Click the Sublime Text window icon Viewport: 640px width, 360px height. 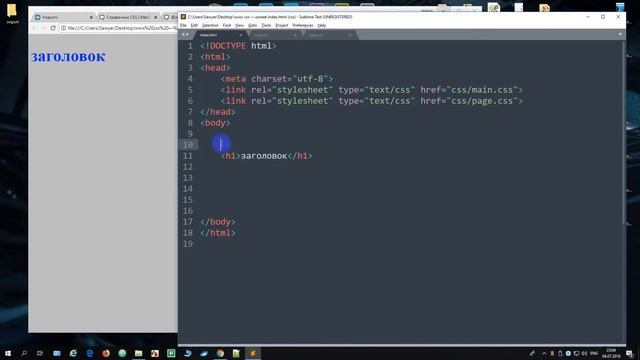coord(183,17)
